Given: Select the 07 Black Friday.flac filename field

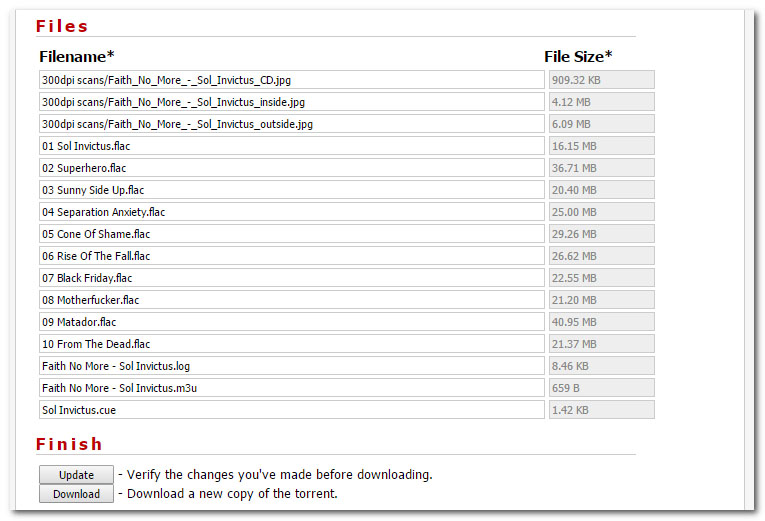Looking at the screenshot, I should tap(291, 278).
